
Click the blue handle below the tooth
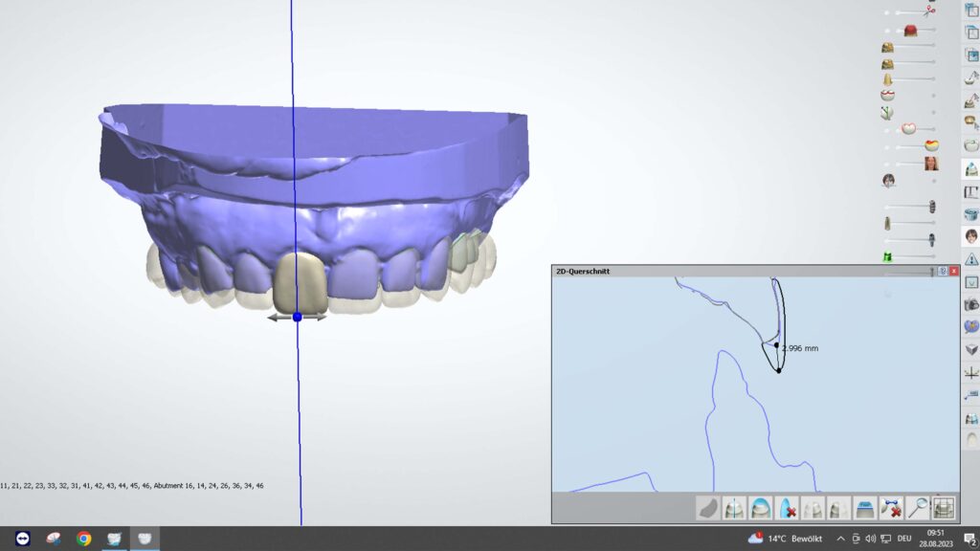coord(297,316)
